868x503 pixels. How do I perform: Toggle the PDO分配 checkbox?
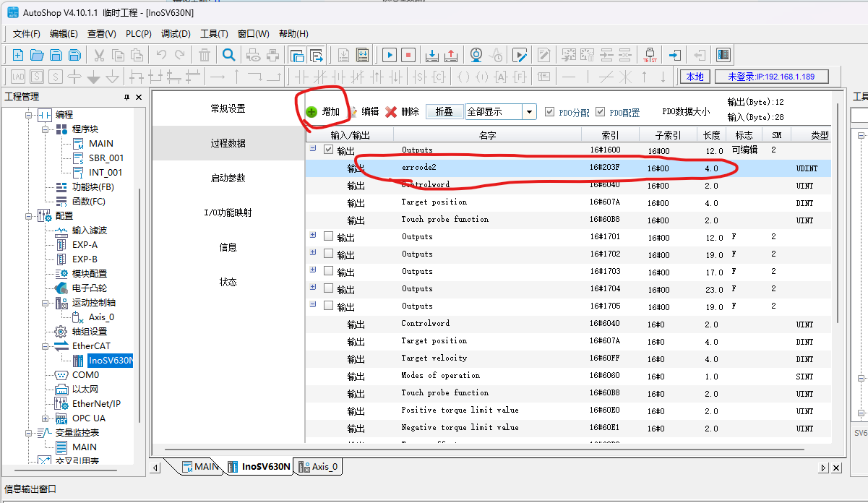point(550,112)
